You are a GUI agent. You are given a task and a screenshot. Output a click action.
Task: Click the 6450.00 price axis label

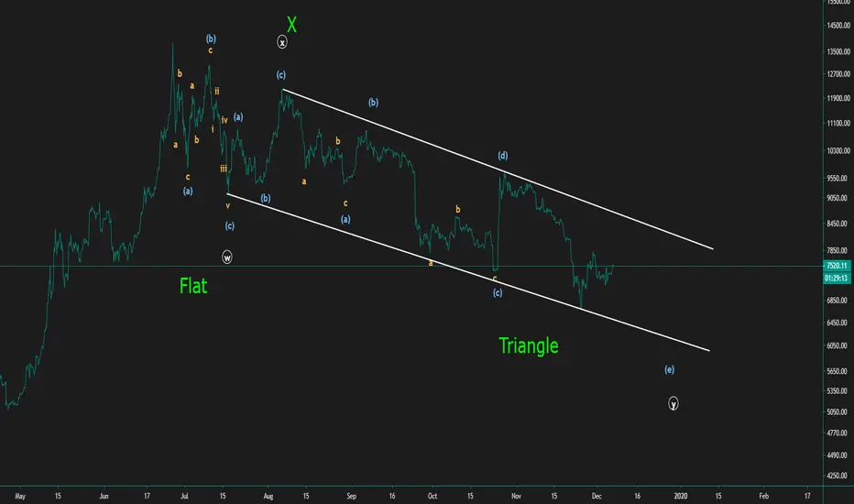point(838,323)
